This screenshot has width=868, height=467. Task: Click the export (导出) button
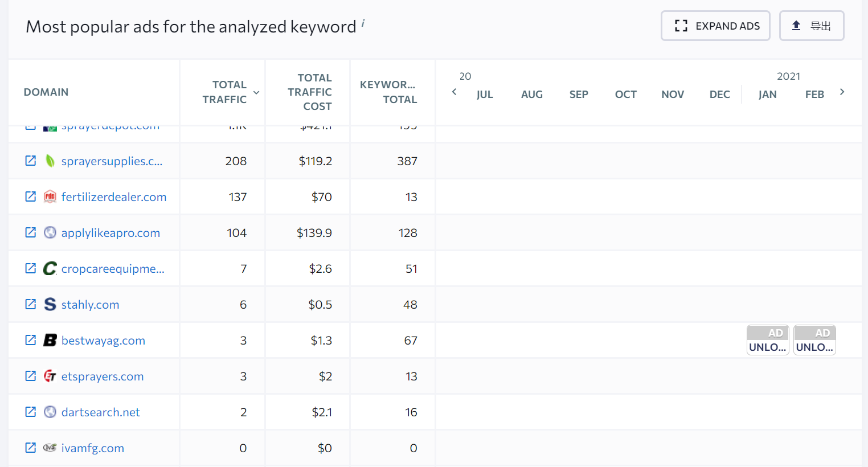(812, 26)
